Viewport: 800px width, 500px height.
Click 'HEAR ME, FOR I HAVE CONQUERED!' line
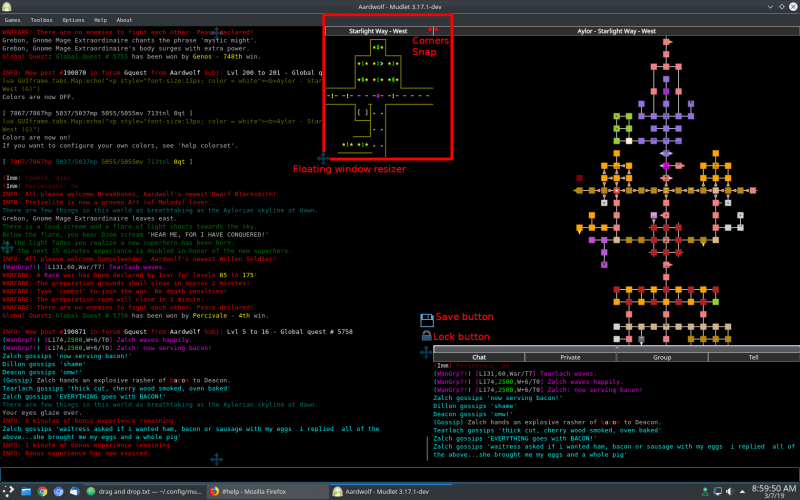pyautogui.click(x=135, y=235)
